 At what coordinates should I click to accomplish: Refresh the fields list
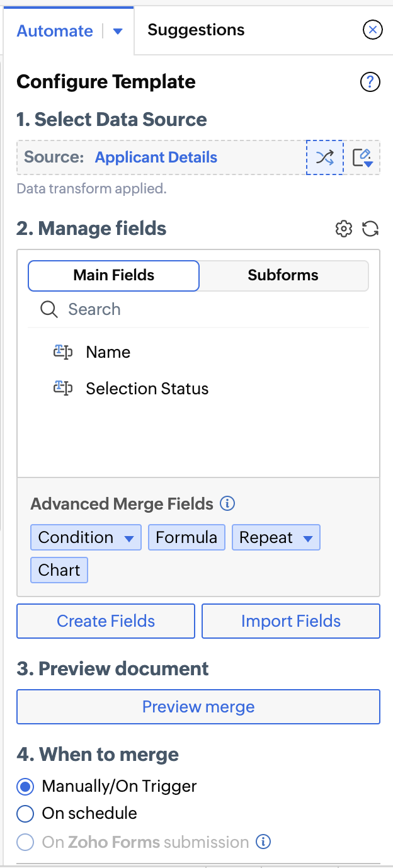tap(370, 229)
